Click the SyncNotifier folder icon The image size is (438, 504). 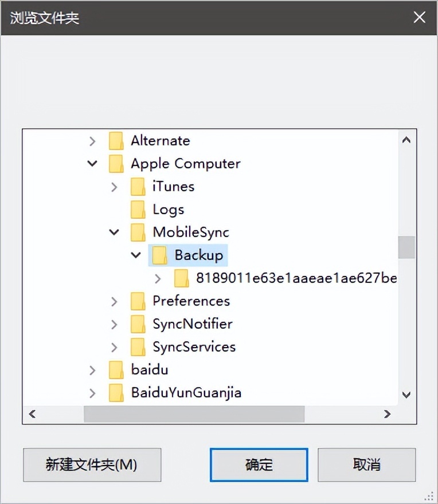click(x=138, y=324)
